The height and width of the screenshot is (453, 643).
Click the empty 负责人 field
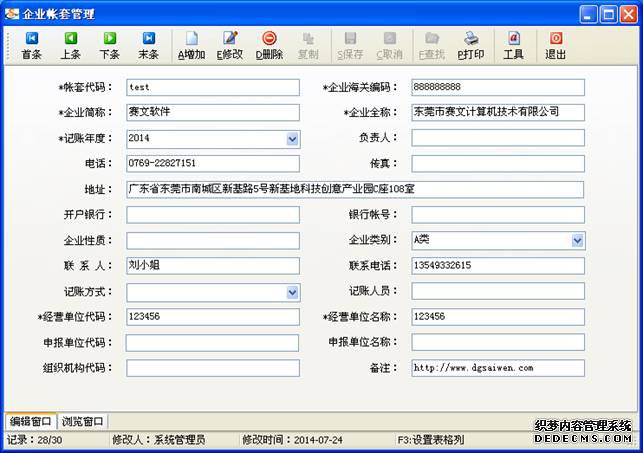497,138
